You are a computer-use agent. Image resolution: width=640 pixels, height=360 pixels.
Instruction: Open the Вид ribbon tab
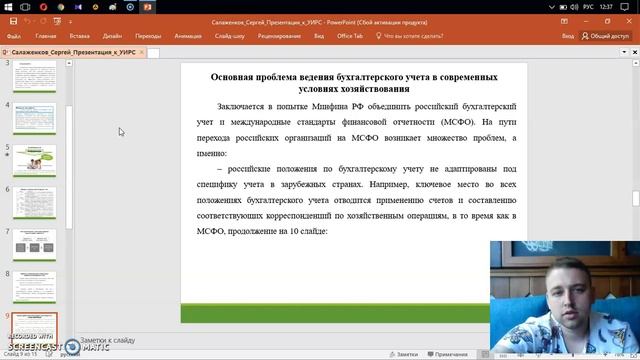click(x=319, y=36)
